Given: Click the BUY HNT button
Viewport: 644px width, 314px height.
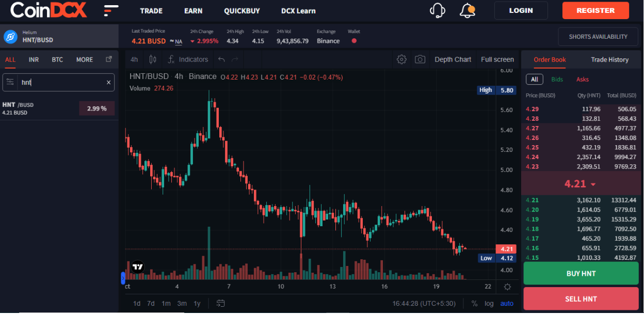Looking at the screenshot, I should (581, 274).
